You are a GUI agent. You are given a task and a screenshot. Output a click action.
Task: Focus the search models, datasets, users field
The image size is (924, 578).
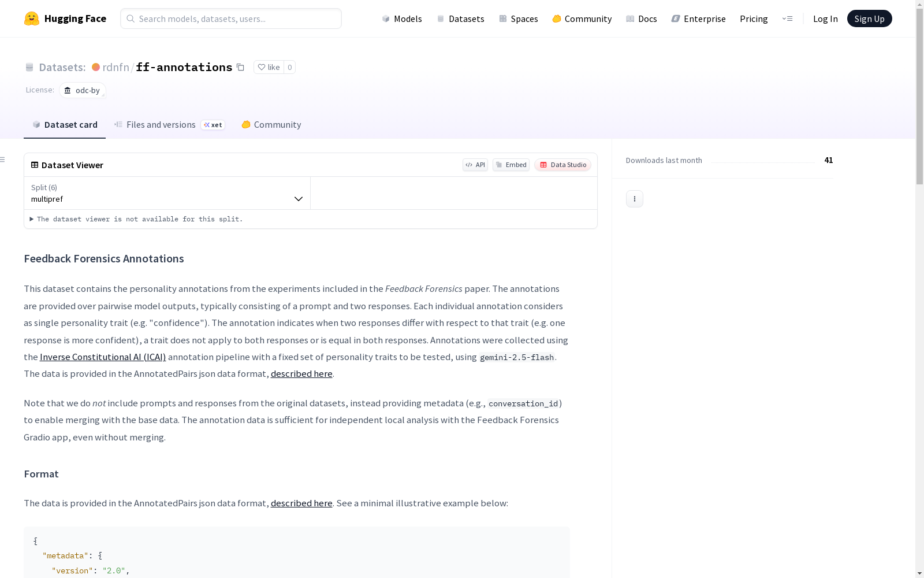click(x=231, y=18)
